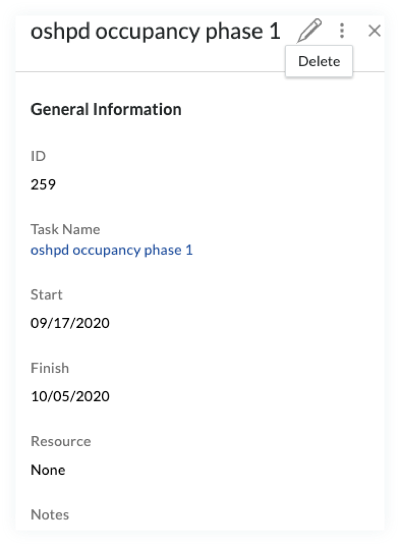400x546 pixels.
Task: Click the Finish label
Action: [50, 368]
